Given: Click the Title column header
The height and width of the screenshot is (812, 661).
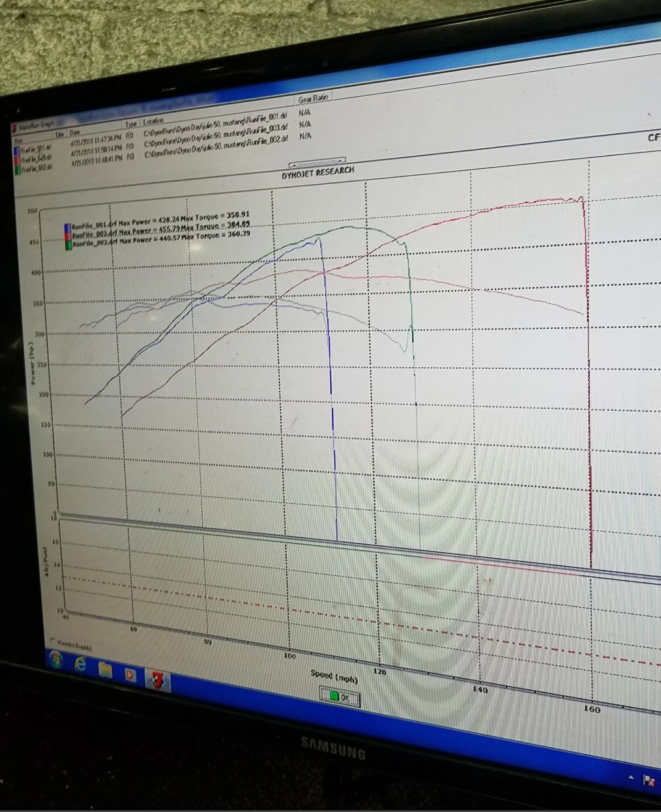Looking at the screenshot, I should click(59, 135).
